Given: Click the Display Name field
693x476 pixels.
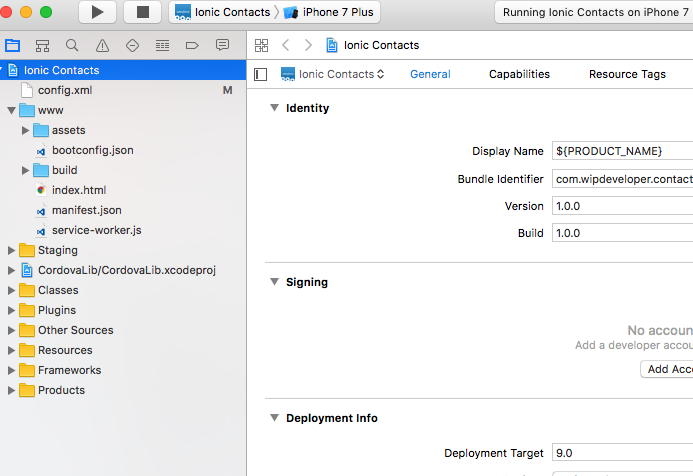Looking at the screenshot, I should (x=622, y=151).
